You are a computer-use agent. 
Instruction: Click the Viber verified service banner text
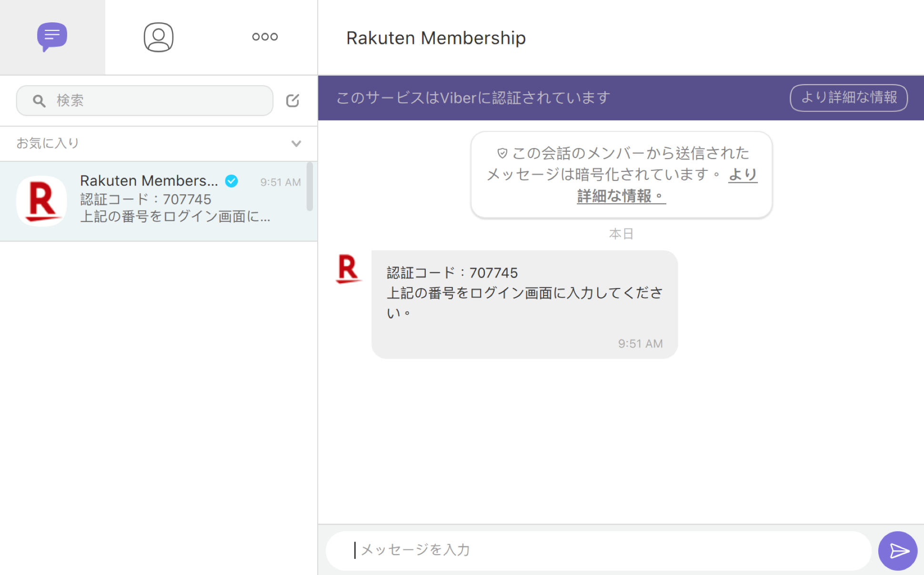click(473, 98)
